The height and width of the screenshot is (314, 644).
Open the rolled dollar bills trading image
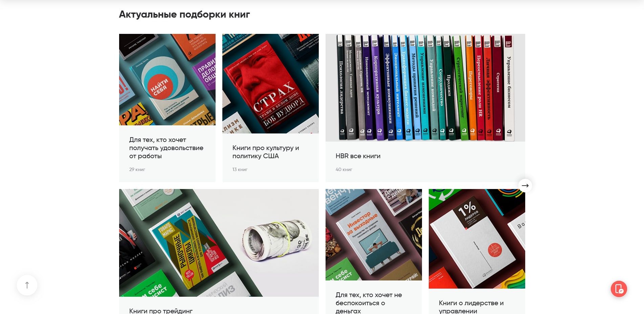219,243
